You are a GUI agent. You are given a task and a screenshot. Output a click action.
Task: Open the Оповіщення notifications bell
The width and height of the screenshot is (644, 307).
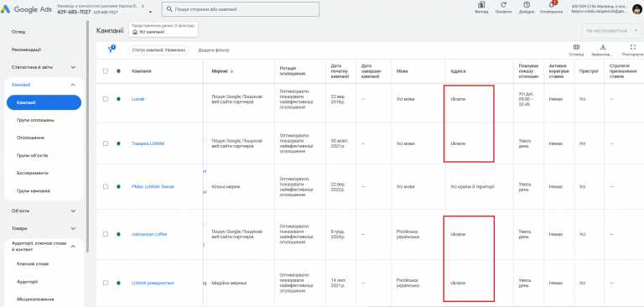click(x=551, y=5)
